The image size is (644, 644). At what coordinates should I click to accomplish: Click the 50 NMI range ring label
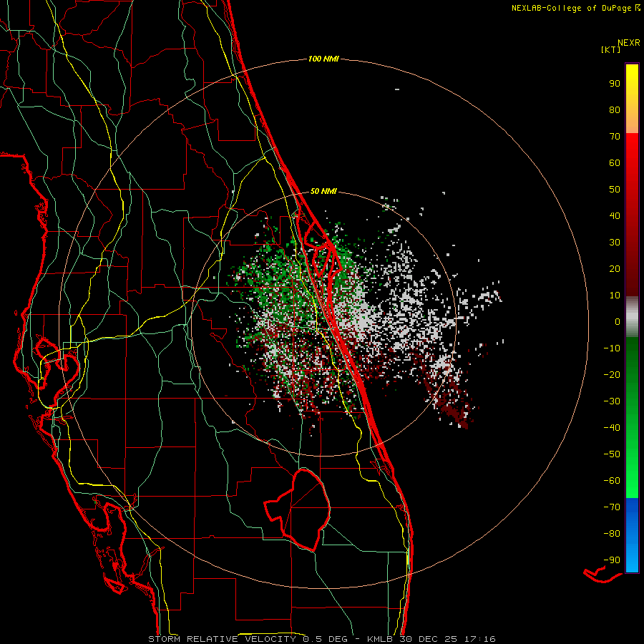(x=323, y=191)
